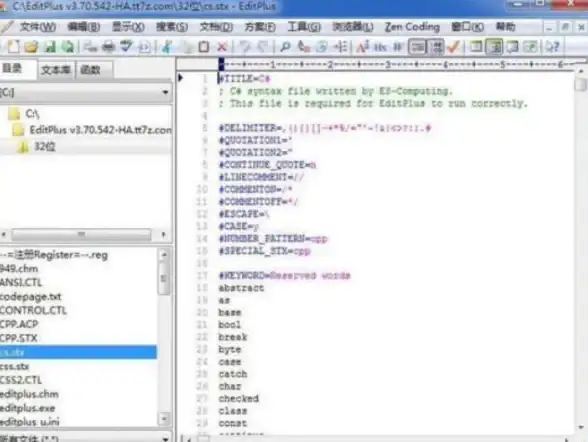Click the Undo arrow icon
Image resolution: width=588 pixels, height=442 pixels.
pos(245,47)
